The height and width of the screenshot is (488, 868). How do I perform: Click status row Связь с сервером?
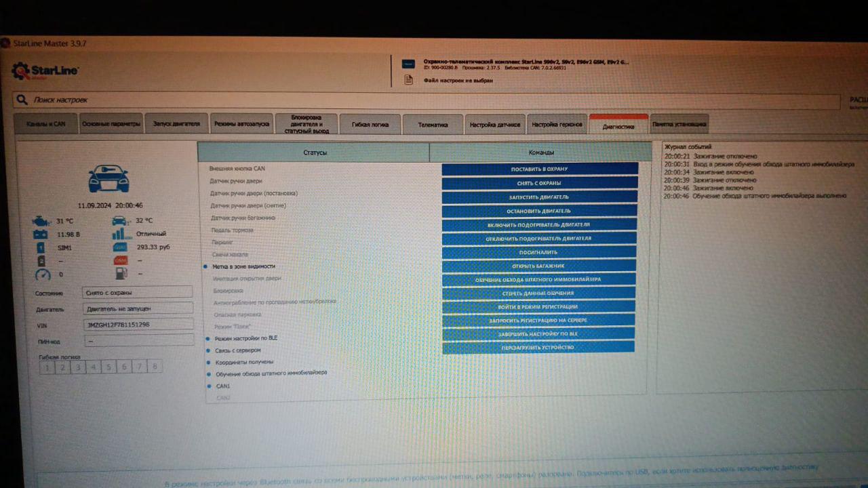pyautogui.click(x=237, y=350)
